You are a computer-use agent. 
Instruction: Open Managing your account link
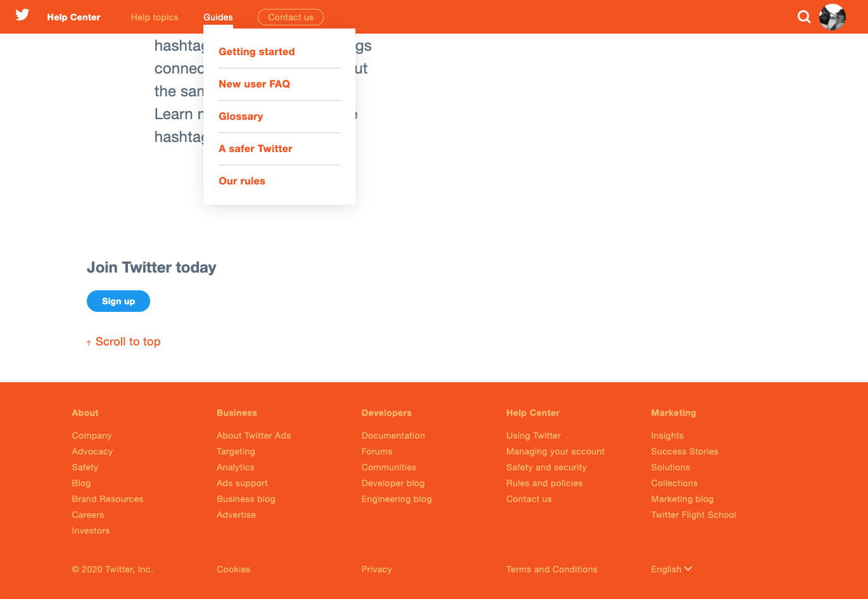tap(556, 451)
